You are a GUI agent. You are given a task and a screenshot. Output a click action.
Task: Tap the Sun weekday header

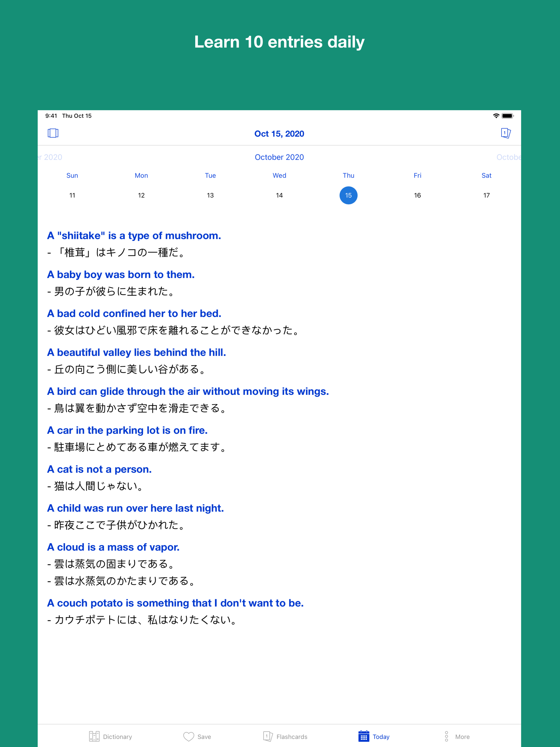72,175
